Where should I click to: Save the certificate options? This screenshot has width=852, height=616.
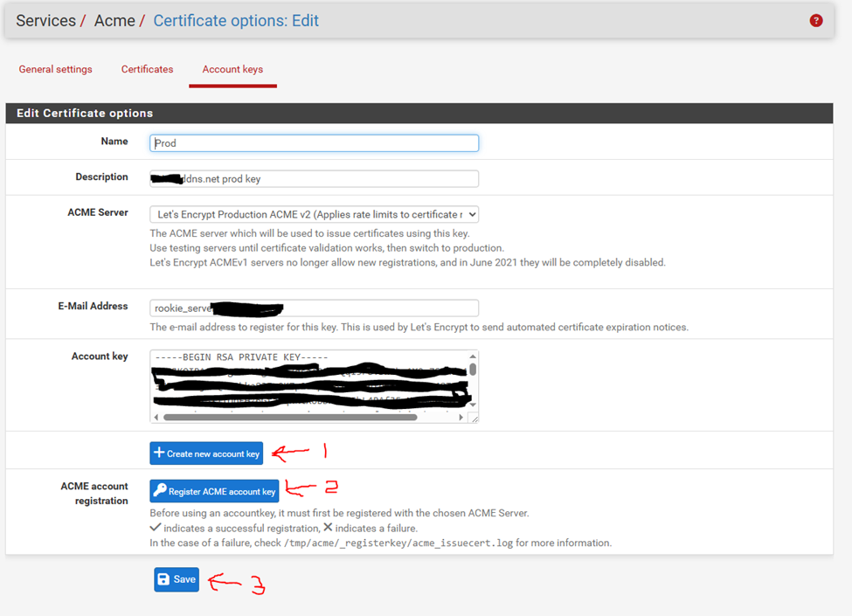click(x=177, y=579)
